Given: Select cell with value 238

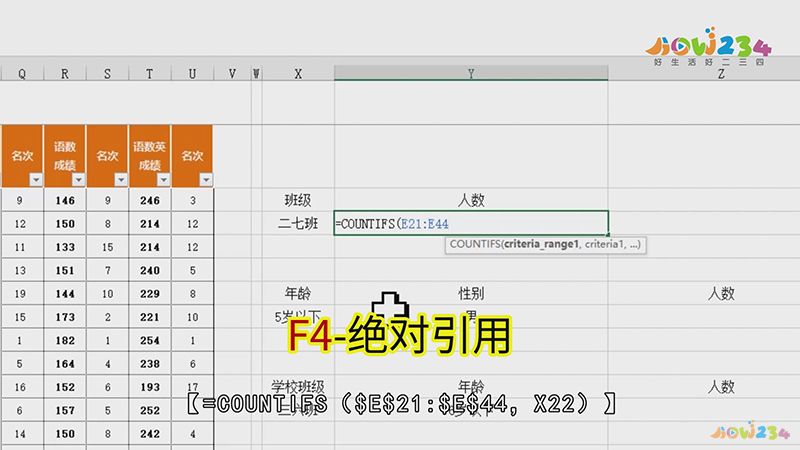Looking at the screenshot, I should [149, 364].
